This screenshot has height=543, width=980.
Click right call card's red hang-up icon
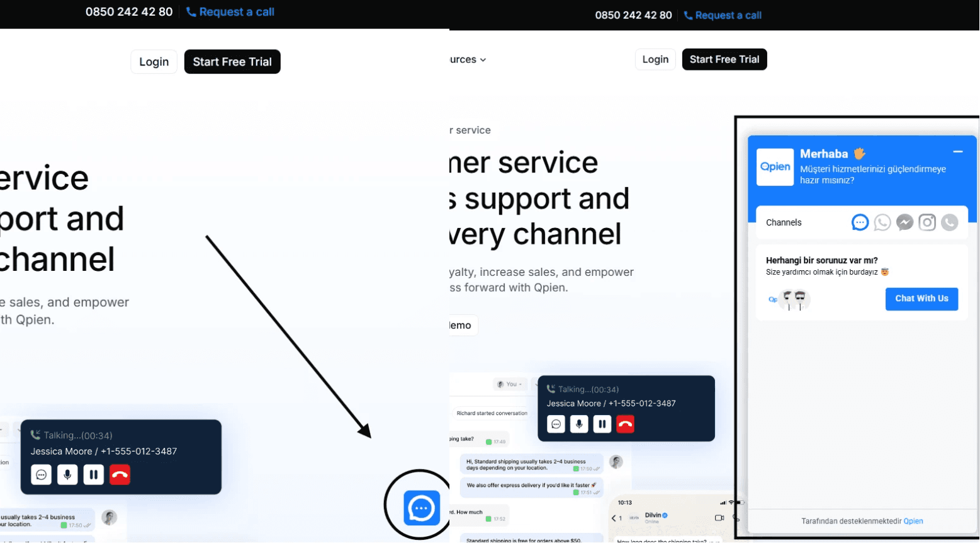[625, 424]
